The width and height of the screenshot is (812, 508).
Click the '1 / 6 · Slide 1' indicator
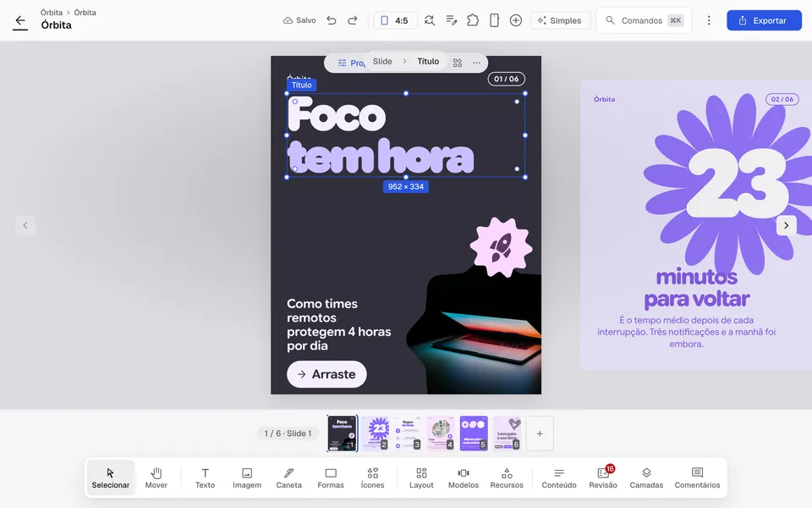(x=288, y=433)
